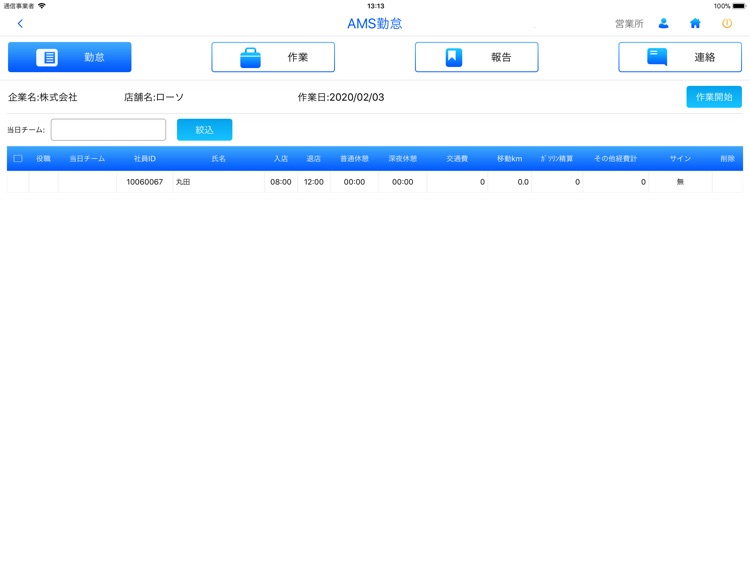The width and height of the screenshot is (750, 562).
Task: Tap the AMS勤怠 title
Action: tap(375, 23)
